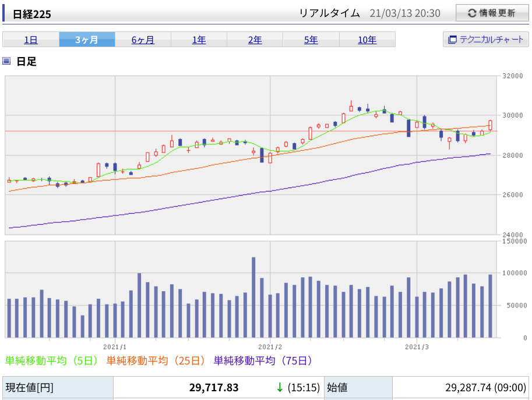Screen dimensions: 532x400
Task: Show the 5年 chart range
Action: [311, 40]
